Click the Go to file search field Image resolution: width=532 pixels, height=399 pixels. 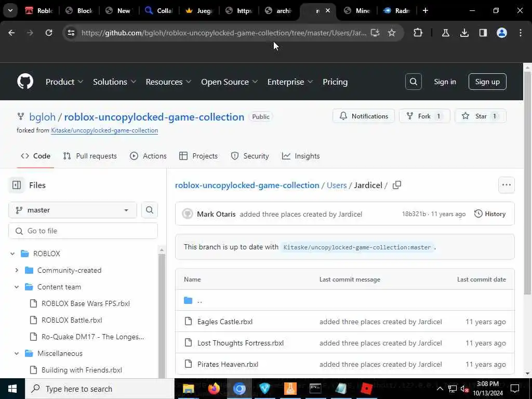tap(83, 231)
